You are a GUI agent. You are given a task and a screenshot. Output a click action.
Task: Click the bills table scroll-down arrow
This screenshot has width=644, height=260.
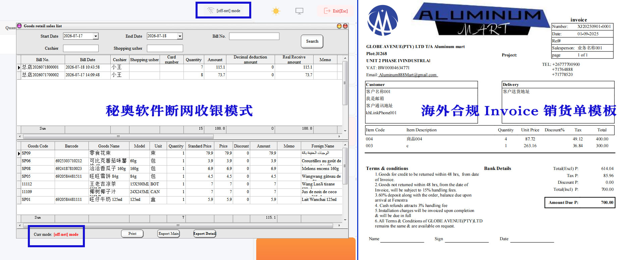[x=345, y=131]
